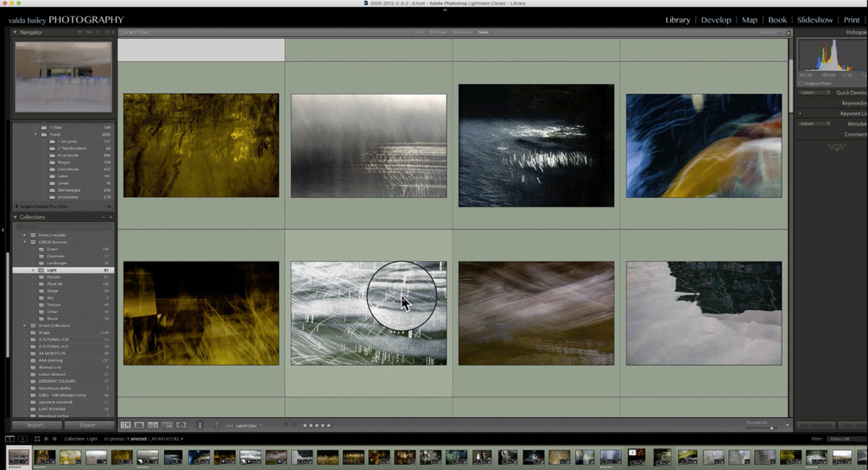Open the Filters Off dropdown in filter bar

[x=770, y=33]
